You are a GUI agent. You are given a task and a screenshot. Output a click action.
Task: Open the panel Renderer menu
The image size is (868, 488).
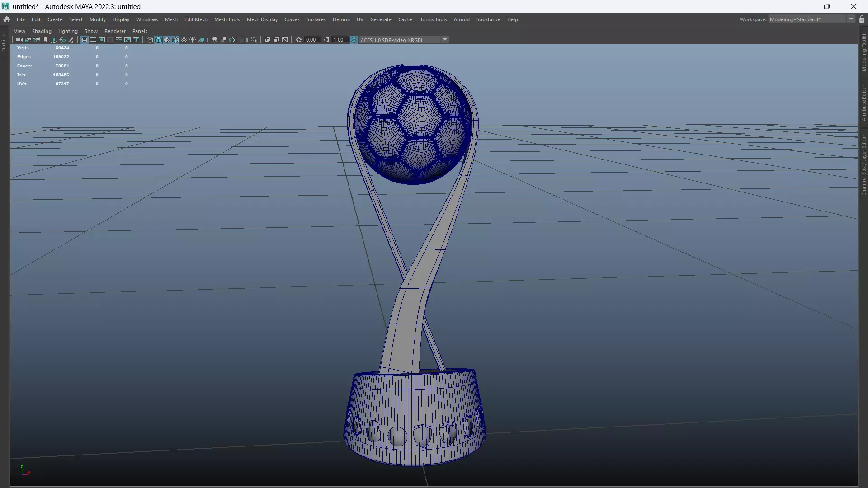[x=115, y=31]
